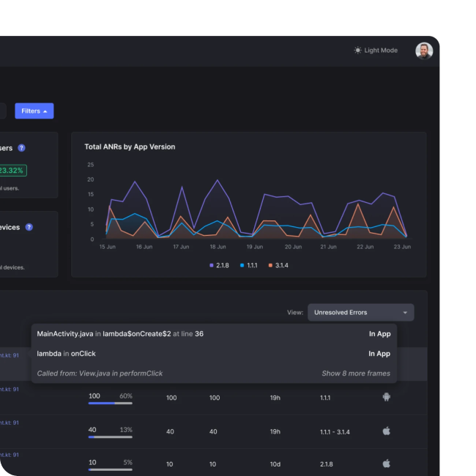Collapse the Filters panel
This screenshot has height=476, width=476.
pyautogui.click(x=34, y=111)
